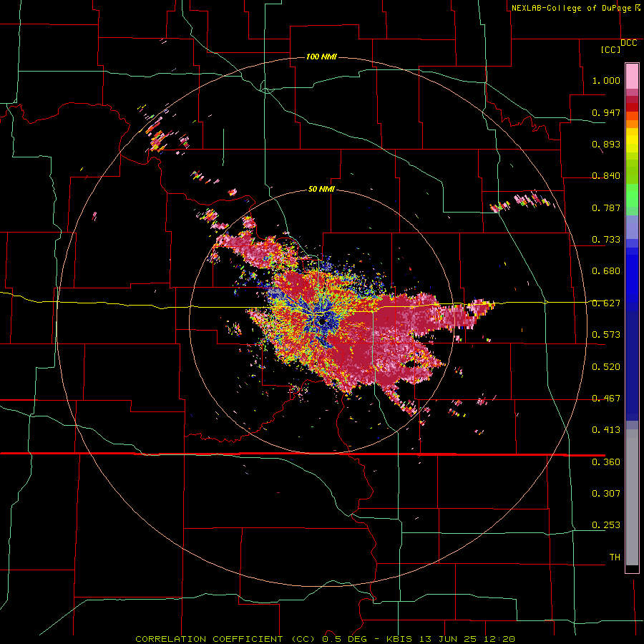Pick the orange color bar segment
The image size is (644, 644).
632,124
